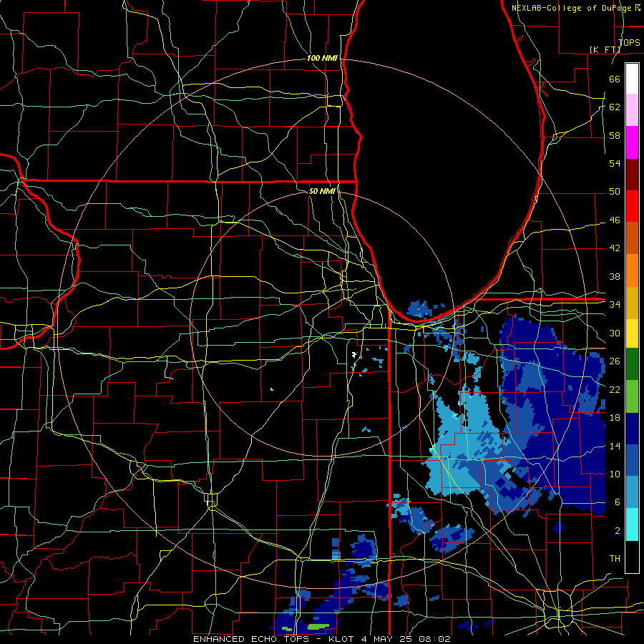Click the light blue legend swatch
This screenshot has height=644, width=644.
click(632, 492)
